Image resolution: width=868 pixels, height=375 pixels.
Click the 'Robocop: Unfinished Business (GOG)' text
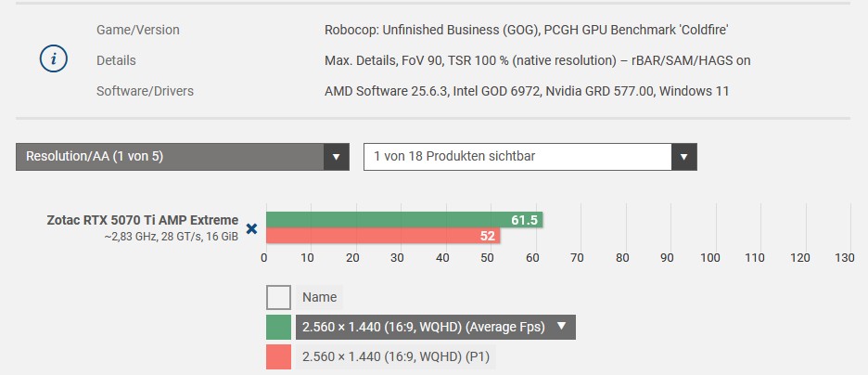tap(432, 30)
